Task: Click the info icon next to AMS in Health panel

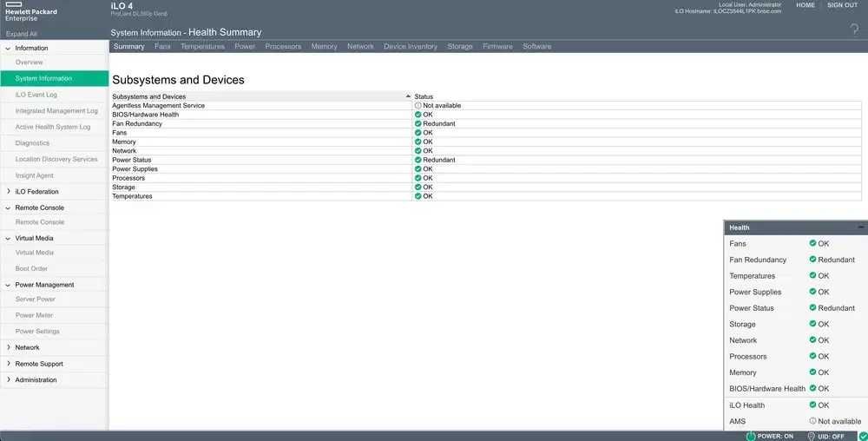Action: click(x=812, y=420)
